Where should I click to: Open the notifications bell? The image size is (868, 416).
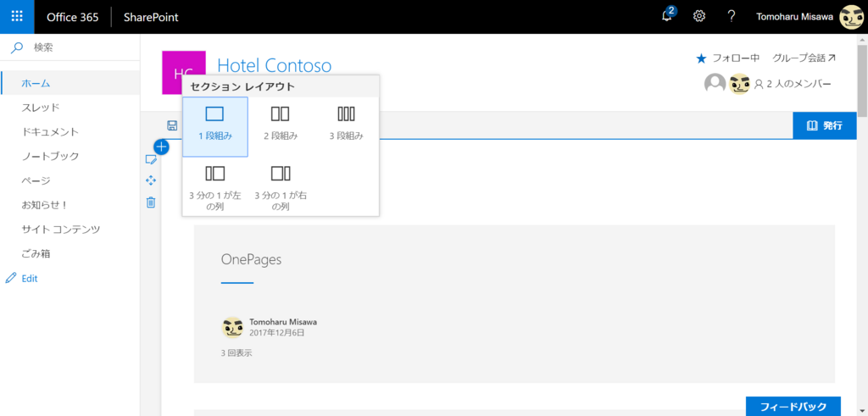pyautogui.click(x=668, y=15)
